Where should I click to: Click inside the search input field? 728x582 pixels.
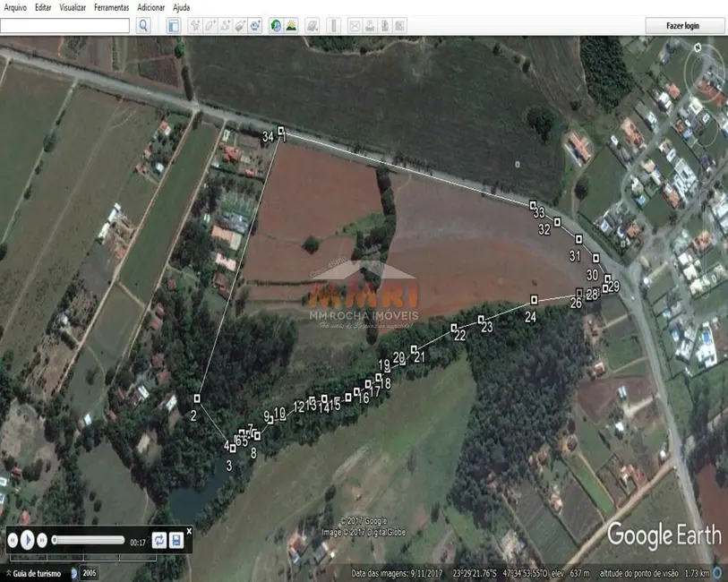65,25
